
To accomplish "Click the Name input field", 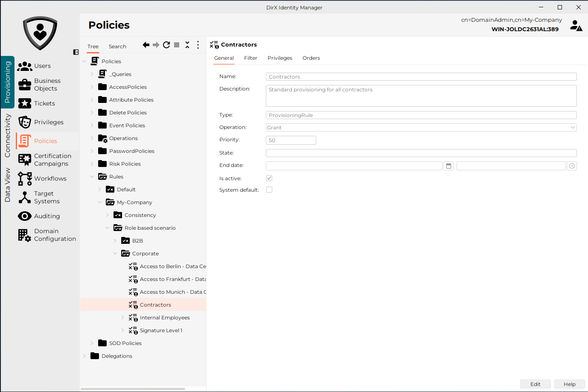I will [421, 77].
